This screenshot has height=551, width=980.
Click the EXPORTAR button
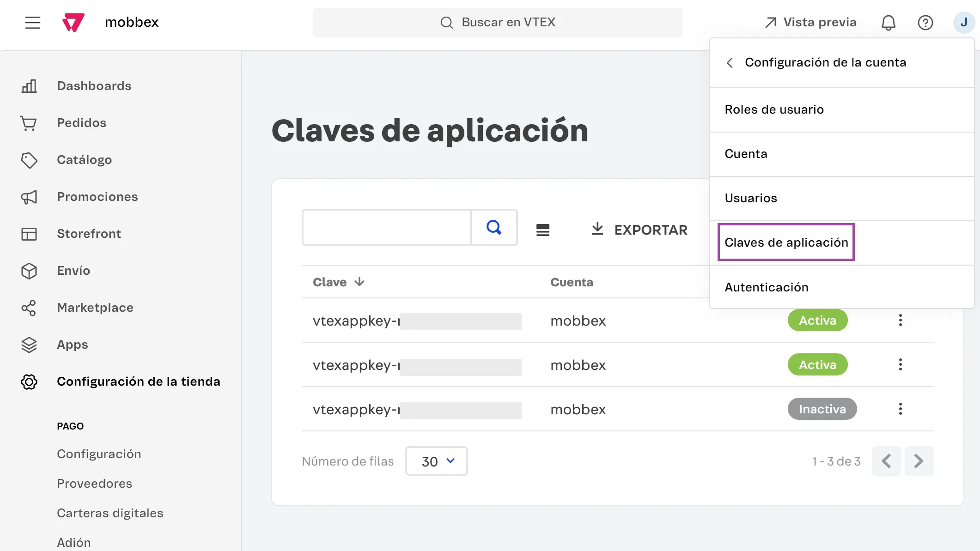tap(639, 230)
